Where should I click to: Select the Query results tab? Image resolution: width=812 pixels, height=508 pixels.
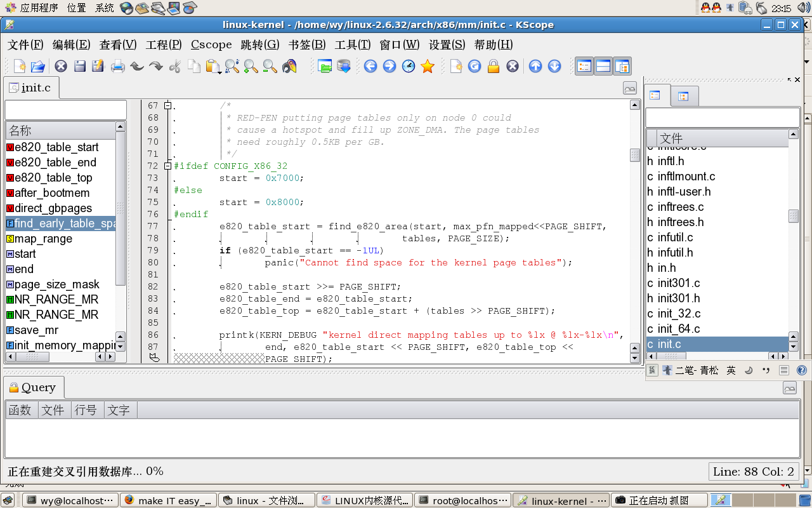coord(33,387)
